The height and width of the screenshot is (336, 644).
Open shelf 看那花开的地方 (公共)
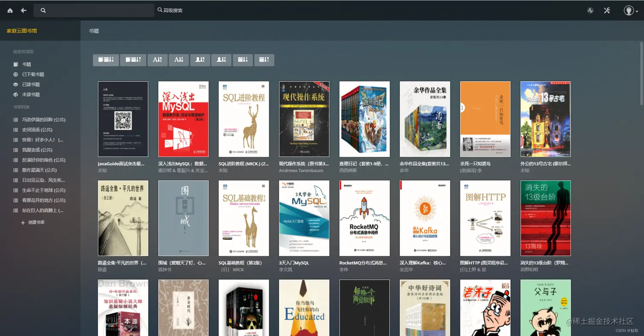[39, 200]
